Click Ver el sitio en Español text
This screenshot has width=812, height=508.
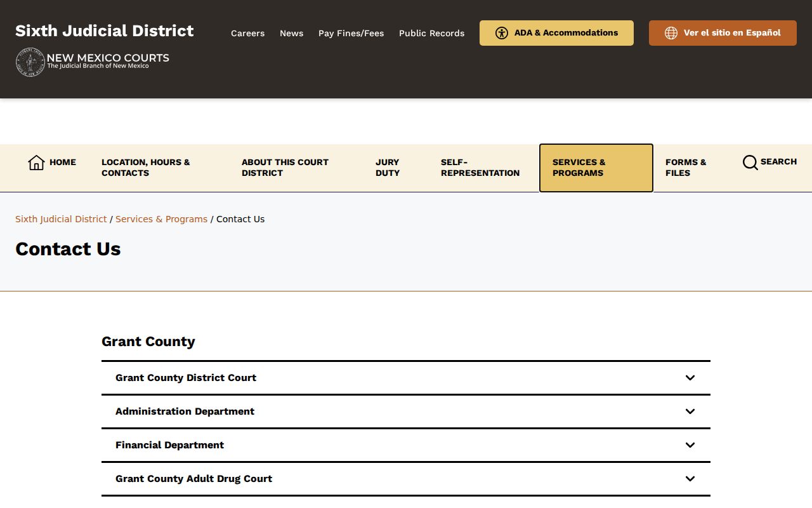[x=732, y=32]
